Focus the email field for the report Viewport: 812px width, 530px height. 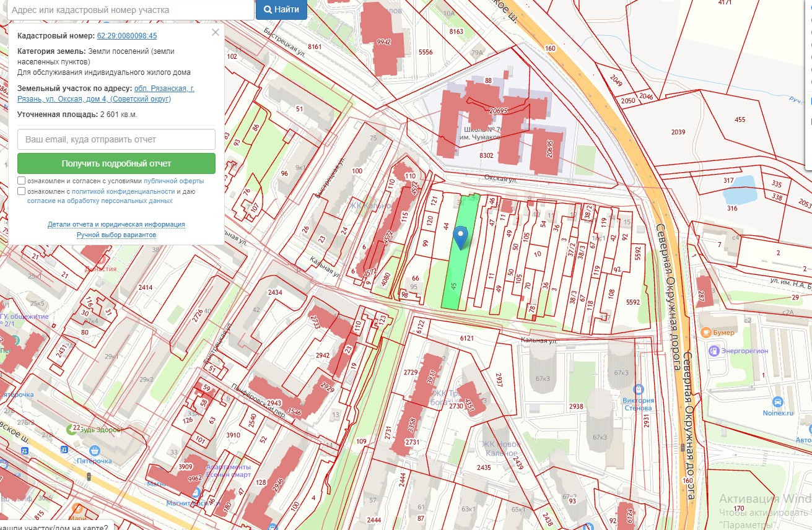[x=116, y=139]
